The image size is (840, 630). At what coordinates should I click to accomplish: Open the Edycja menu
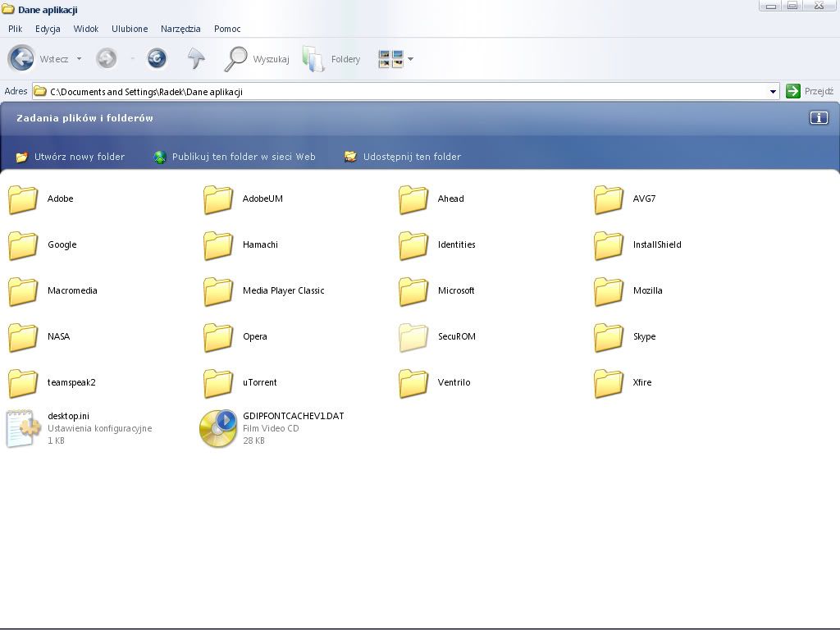48,29
